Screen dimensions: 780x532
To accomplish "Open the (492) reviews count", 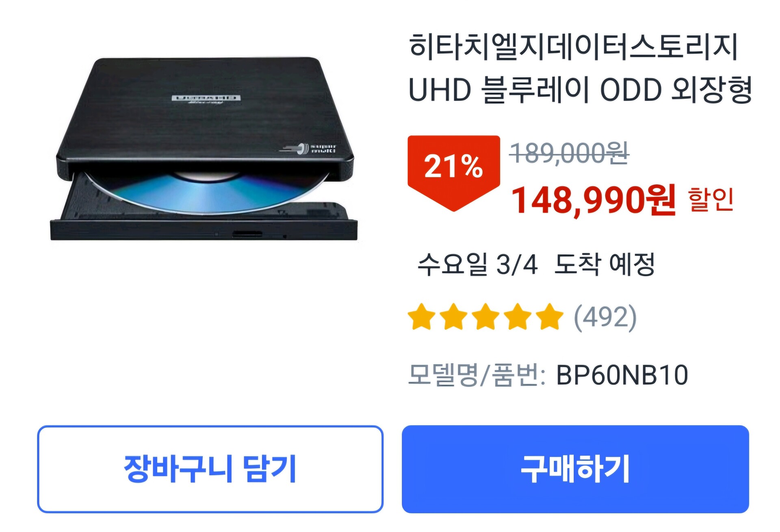I will 605,317.
